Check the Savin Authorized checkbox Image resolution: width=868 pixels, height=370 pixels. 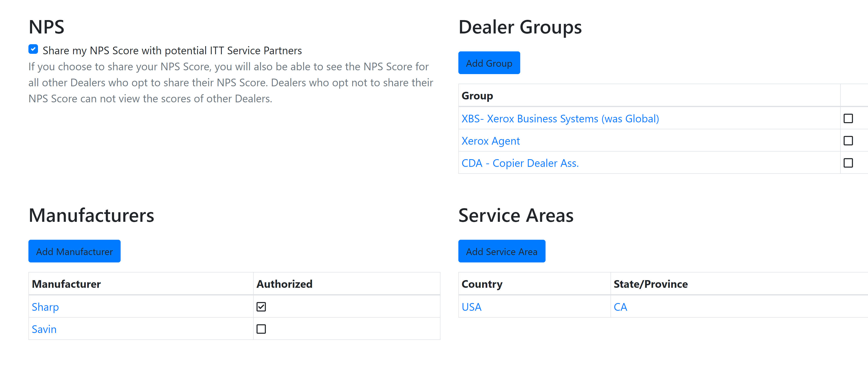pyautogui.click(x=261, y=329)
